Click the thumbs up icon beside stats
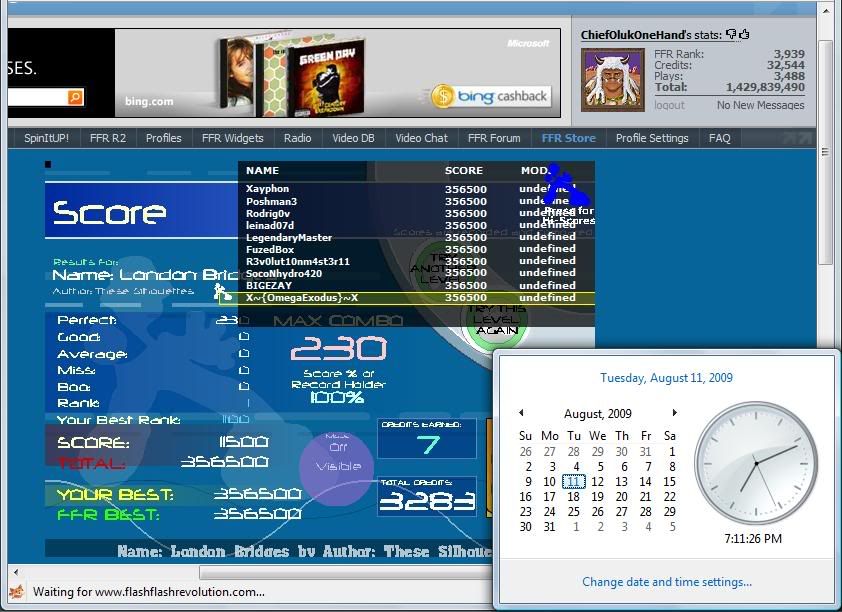Screen dimensions: 842x612 [744, 35]
